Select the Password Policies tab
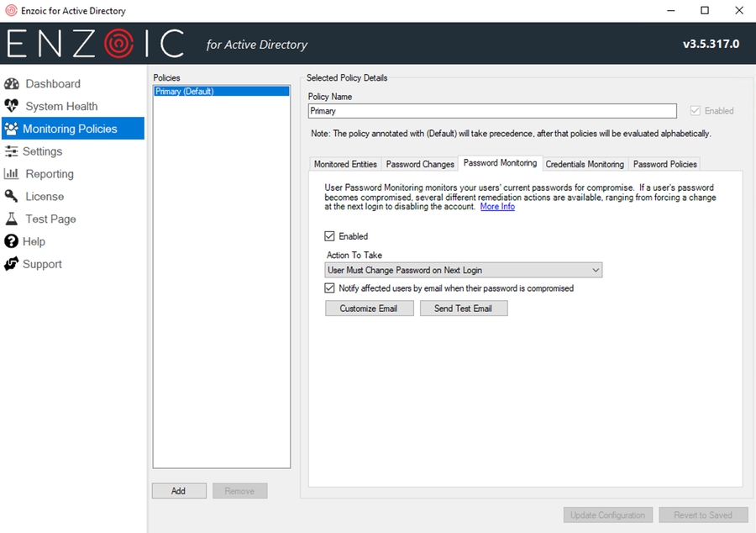The image size is (756, 533). tap(664, 164)
